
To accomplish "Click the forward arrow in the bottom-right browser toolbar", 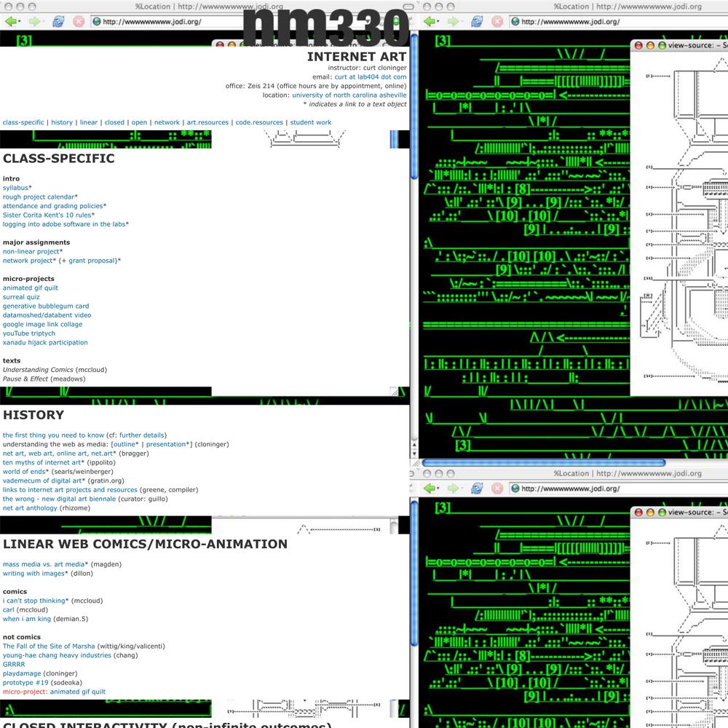I will click(x=453, y=488).
